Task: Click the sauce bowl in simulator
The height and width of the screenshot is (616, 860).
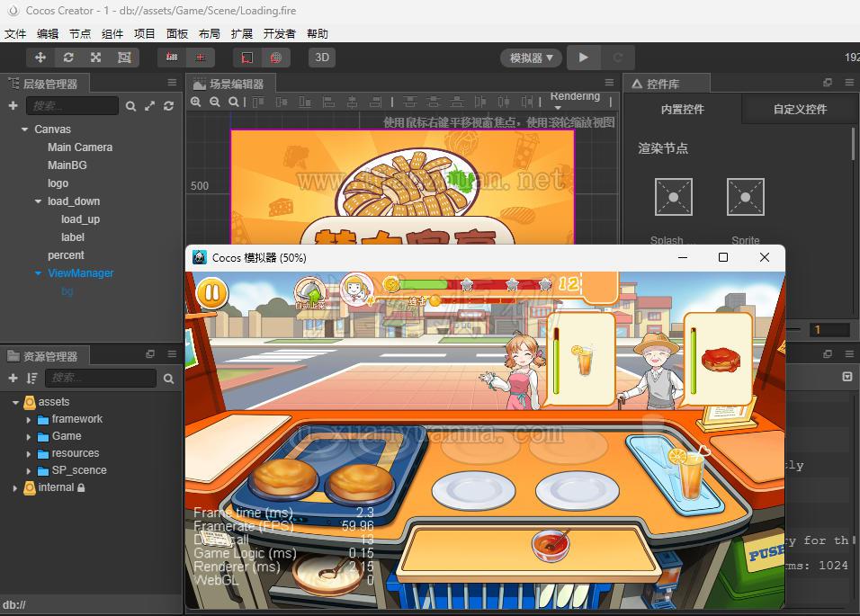Action: [x=551, y=544]
